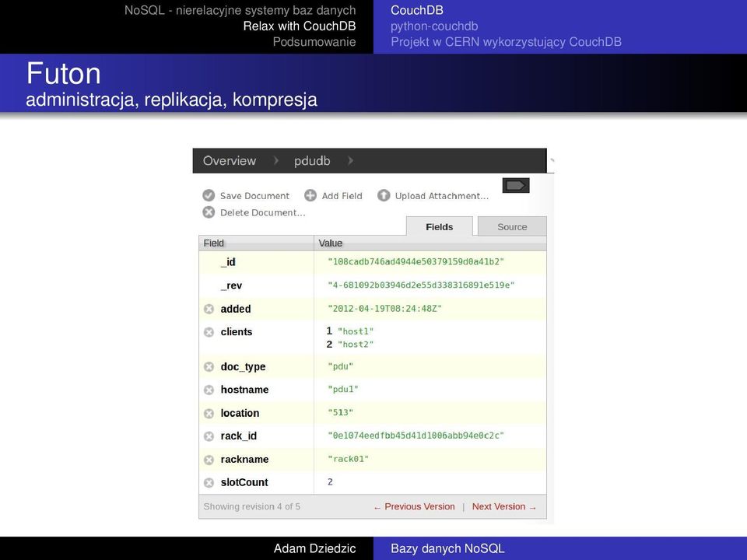Click the _id field name
The width and height of the screenshot is (747, 560).
click(228, 262)
